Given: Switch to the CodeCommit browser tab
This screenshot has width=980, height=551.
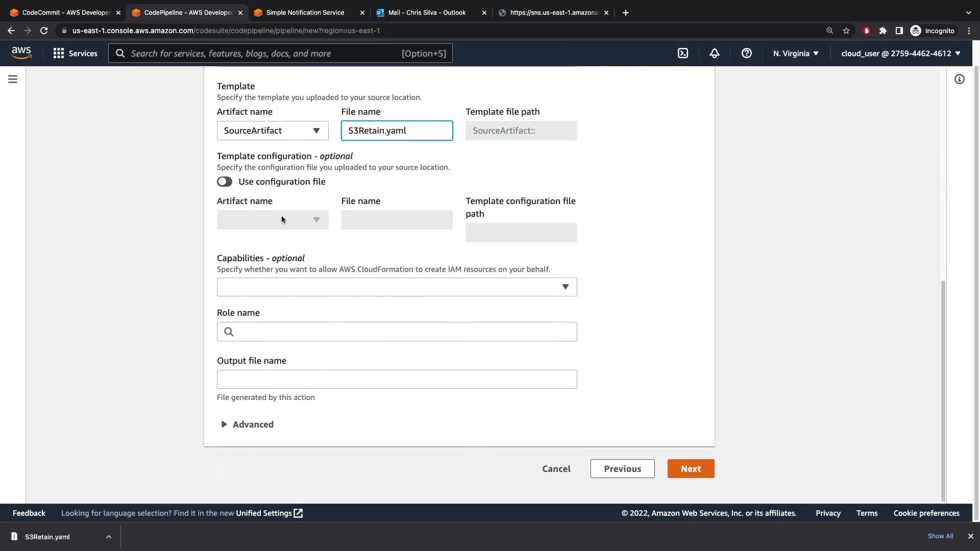Looking at the screenshot, I should coord(65,12).
